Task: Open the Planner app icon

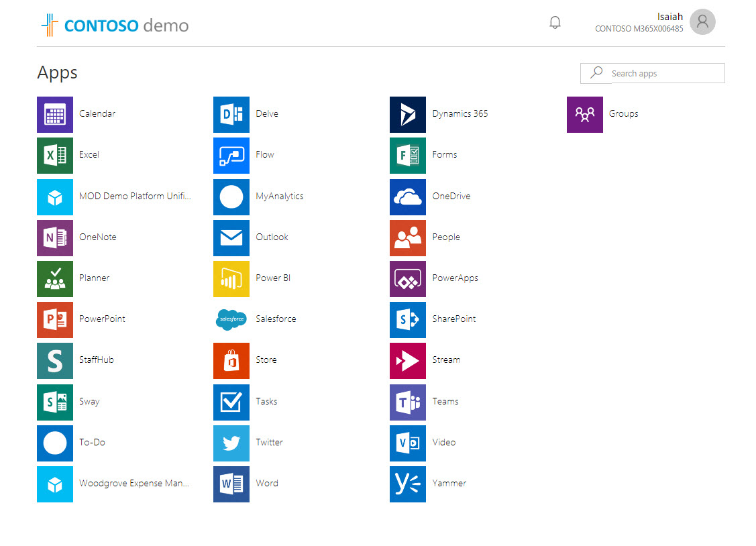Action: [55, 279]
